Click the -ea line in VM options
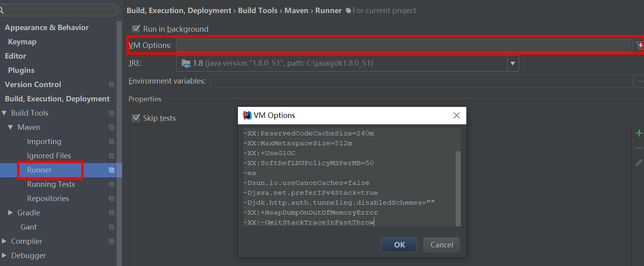Screen dimensions: 644x266 249,173
